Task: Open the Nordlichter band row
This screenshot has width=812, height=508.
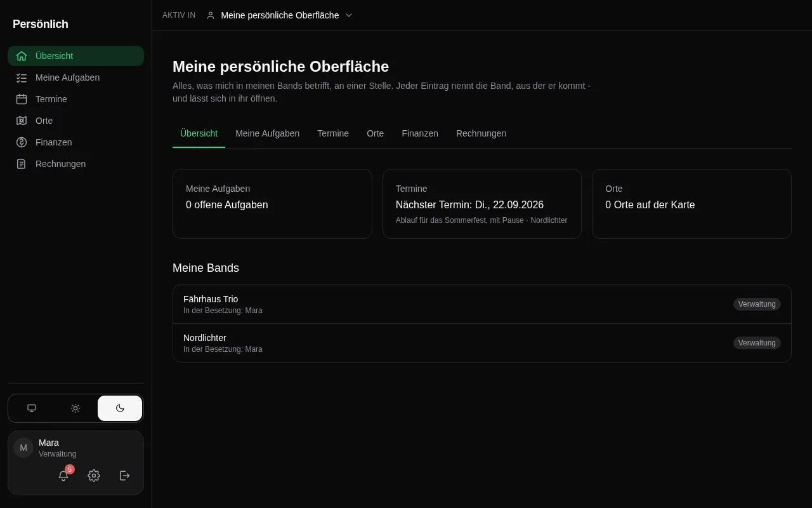Action: tap(482, 343)
